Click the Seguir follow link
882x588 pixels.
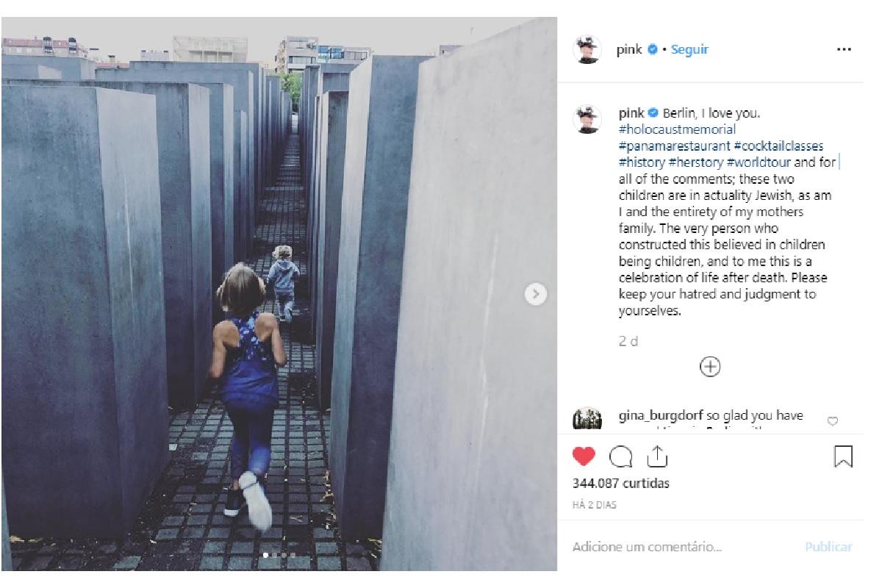pos(689,50)
